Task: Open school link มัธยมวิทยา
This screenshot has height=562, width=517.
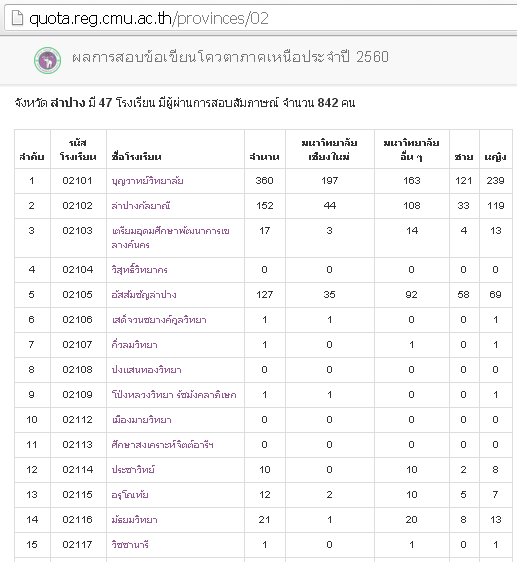Action: click(x=134, y=520)
